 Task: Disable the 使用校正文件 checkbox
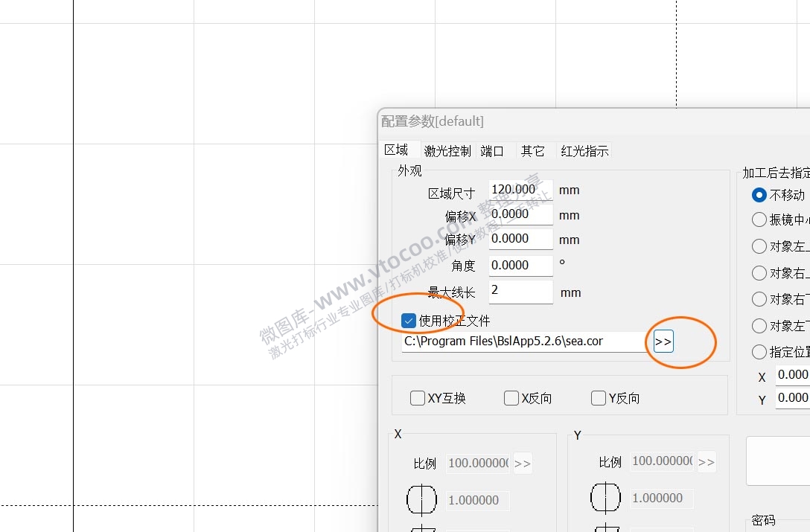coord(408,320)
